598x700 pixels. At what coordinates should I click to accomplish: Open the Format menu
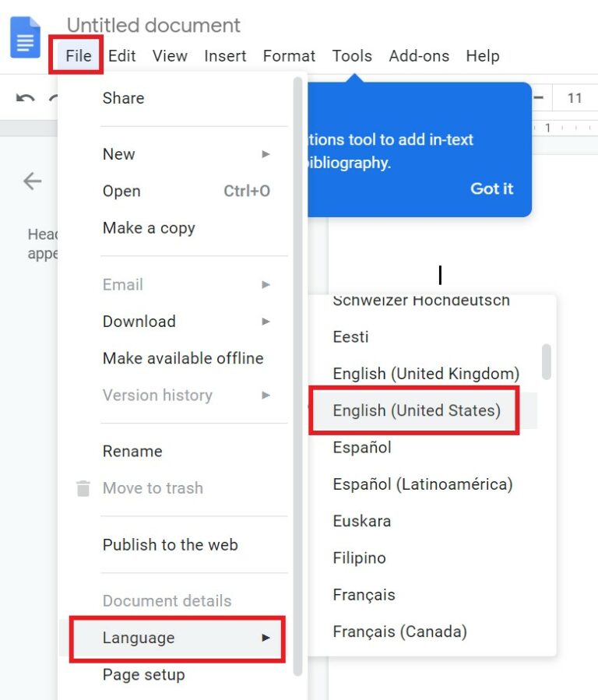pyautogui.click(x=289, y=55)
